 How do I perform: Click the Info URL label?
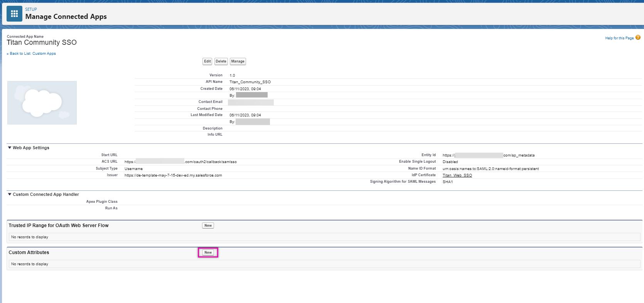(215, 135)
